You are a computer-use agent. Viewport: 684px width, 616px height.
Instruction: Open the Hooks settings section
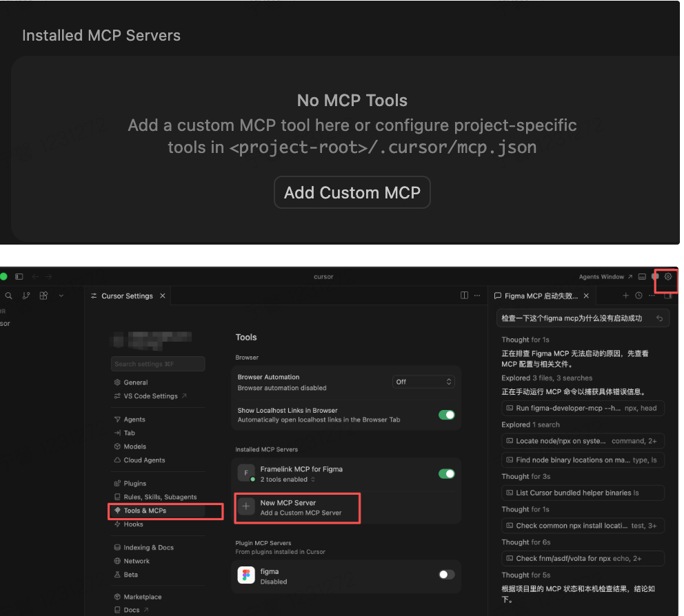coord(133,524)
